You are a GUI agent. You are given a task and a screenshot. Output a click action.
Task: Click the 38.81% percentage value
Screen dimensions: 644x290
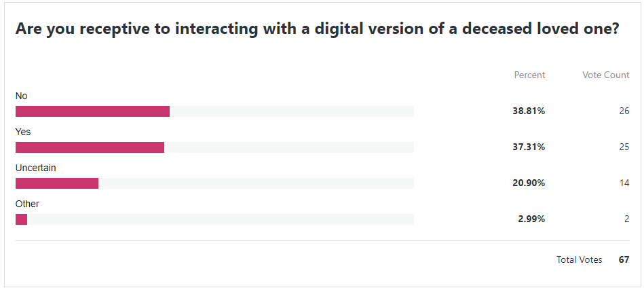529,111
